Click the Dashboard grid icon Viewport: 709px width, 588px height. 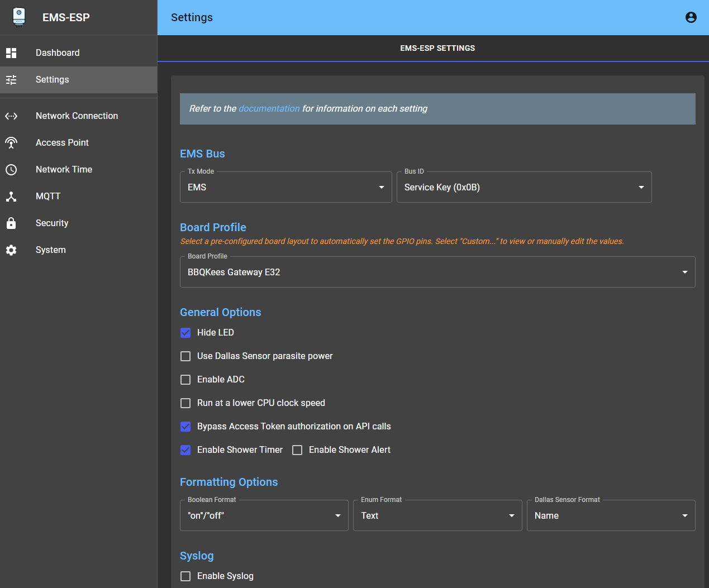[11, 53]
